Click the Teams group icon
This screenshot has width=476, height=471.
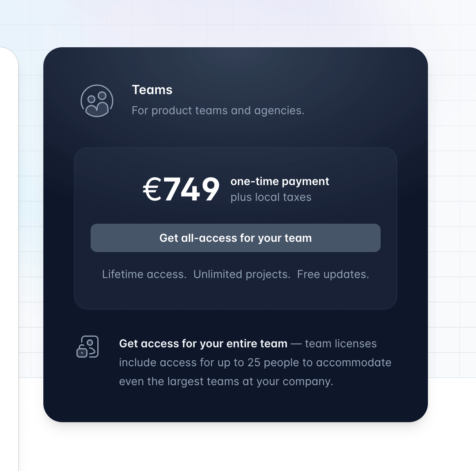click(97, 101)
